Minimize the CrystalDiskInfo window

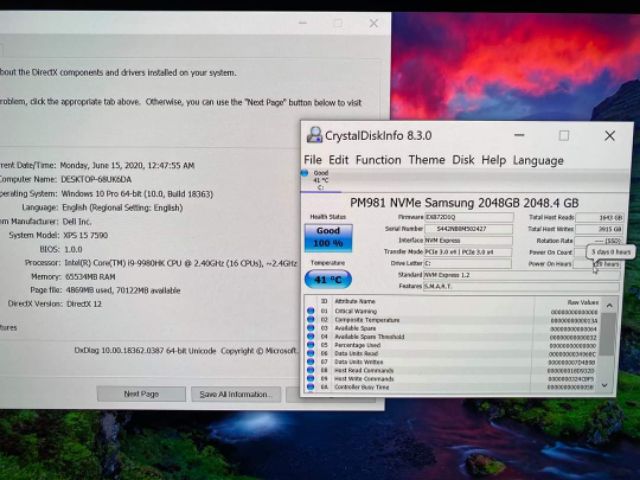[x=519, y=135]
